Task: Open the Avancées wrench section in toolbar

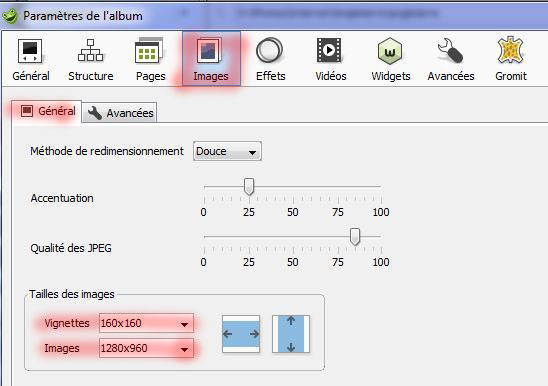Action: click(x=450, y=59)
